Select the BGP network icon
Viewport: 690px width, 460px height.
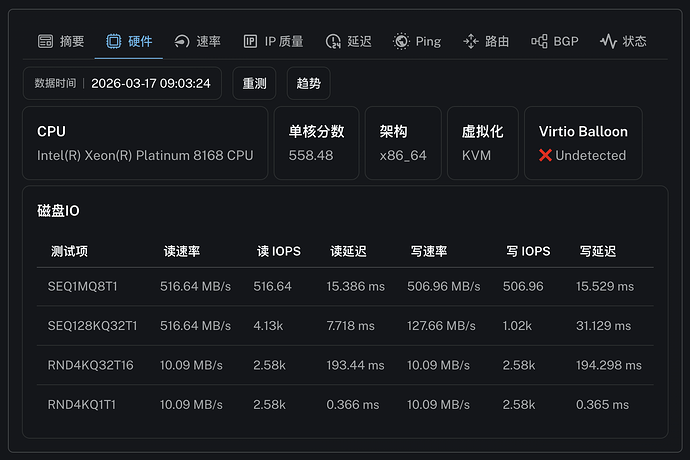pos(539,41)
